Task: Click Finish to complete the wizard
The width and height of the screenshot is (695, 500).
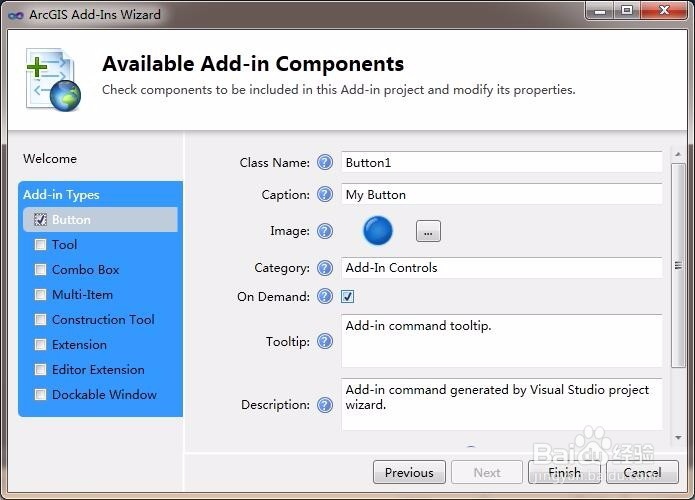Action: [x=564, y=472]
